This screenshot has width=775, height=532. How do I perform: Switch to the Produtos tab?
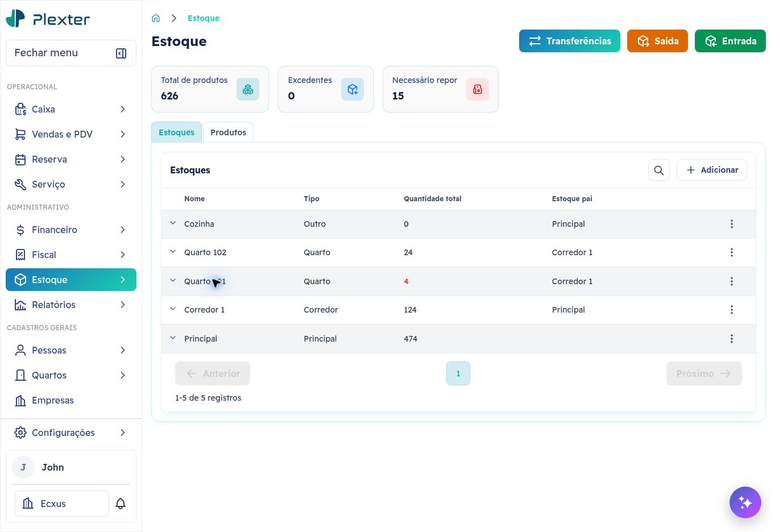[228, 132]
